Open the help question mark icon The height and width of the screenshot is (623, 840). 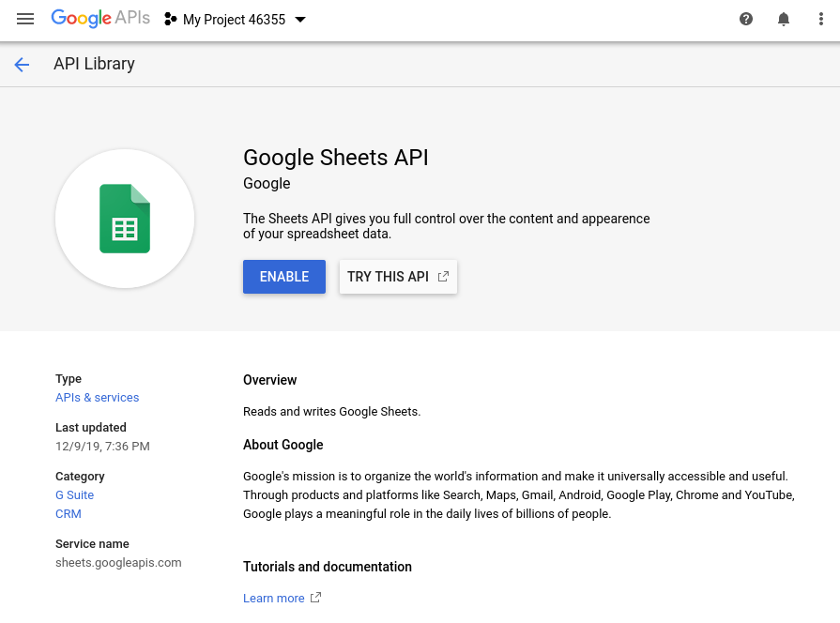(746, 20)
